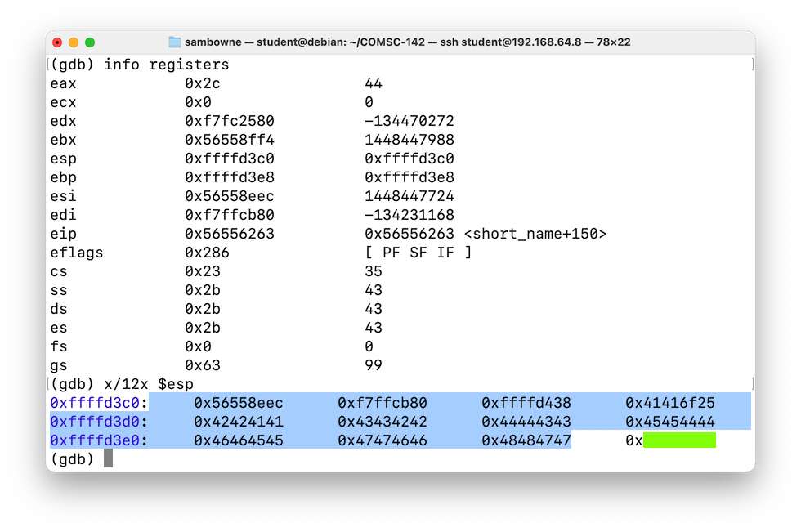The image size is (801, 532).
Task: Click decimal value 99 for gs
Action: coord(374,365)
